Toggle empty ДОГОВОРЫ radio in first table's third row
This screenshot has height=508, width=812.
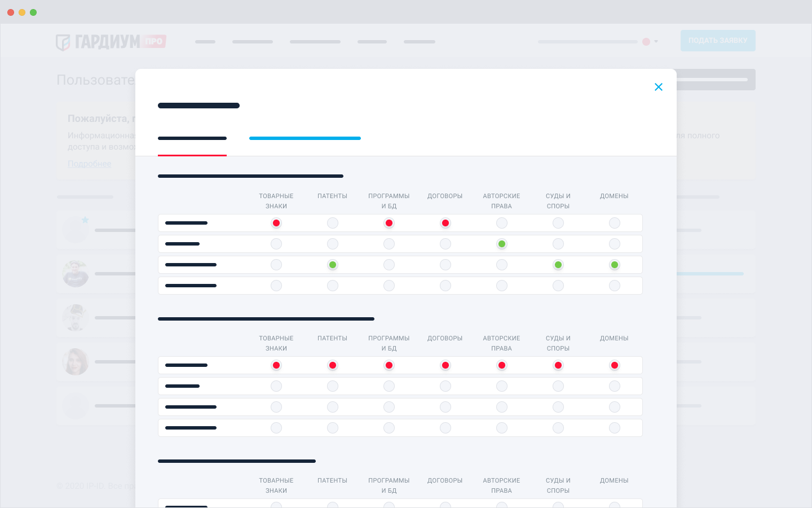[445, 265]
